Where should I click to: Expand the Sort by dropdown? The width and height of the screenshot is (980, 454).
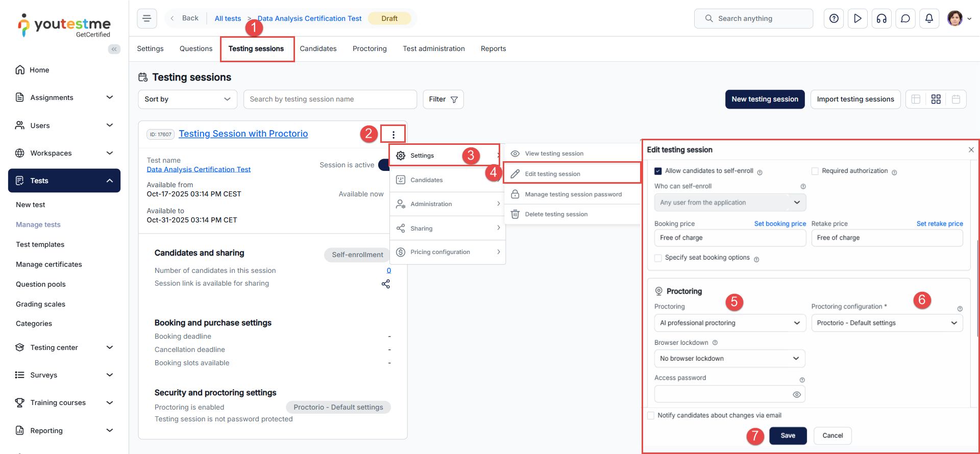tap(187, 99)
